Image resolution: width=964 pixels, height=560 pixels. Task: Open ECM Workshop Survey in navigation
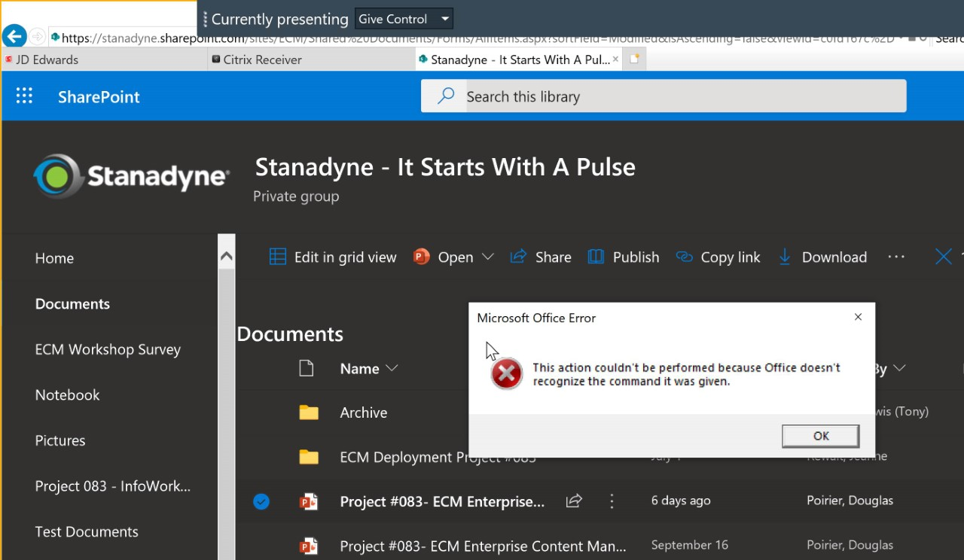tap(108, 350)
